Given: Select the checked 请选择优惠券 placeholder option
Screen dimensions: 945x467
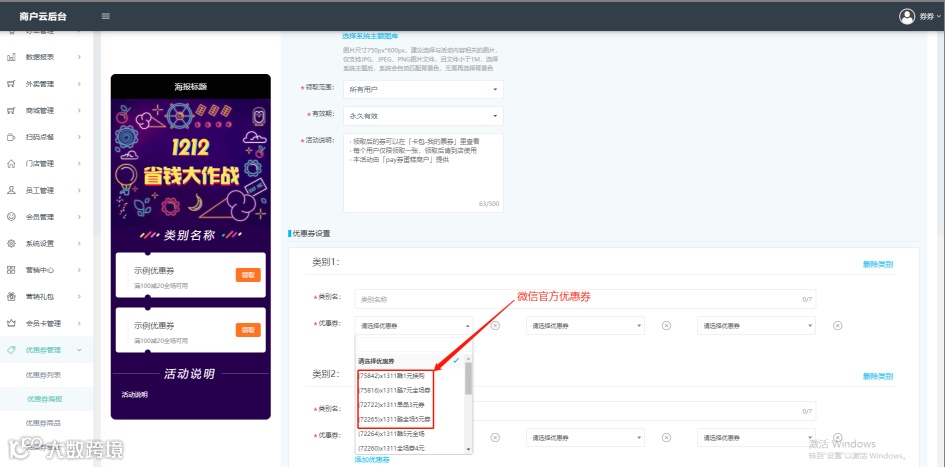Looking at the screenshot, I should pyautogui.click(x=410, y=361).
